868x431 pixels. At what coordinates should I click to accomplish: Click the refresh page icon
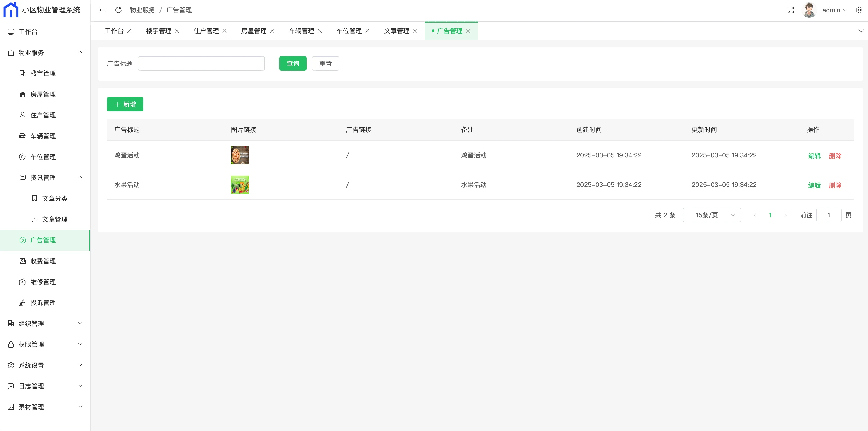coord(118,10)
